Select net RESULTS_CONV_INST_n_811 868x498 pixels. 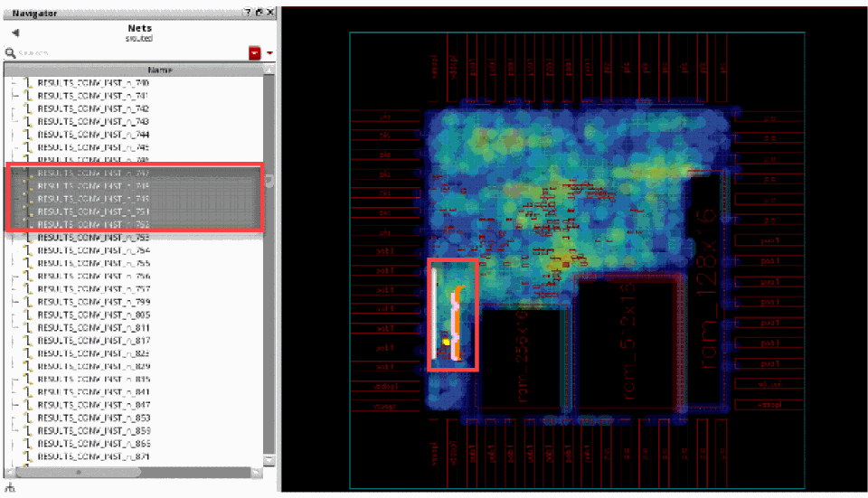click(93, 327)
